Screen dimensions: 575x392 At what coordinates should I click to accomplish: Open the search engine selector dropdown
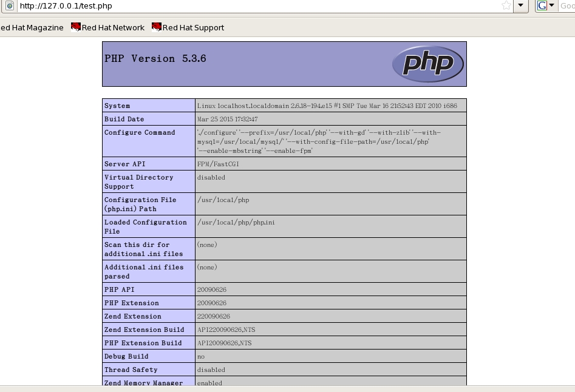tap(551, 5)
